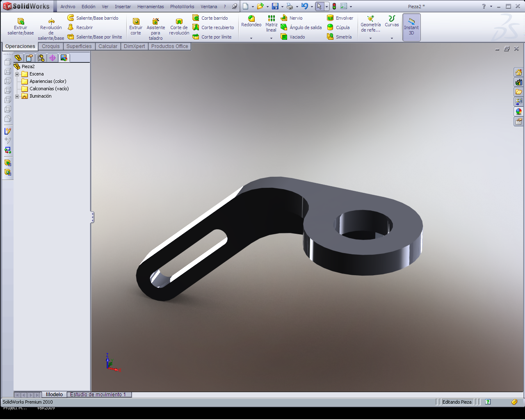The image size is (525, 420).
Task: Open the Insertar menu
Action: tap(123, 7)
